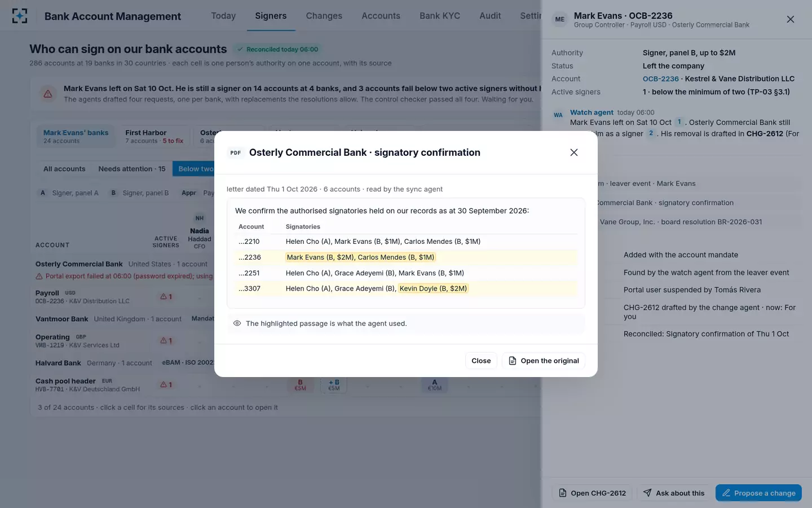Image resolution: width=812 pixels, height=508 pixels.
Task: Click the highlighted ...2236 signatories row
Action: [406, 257]
